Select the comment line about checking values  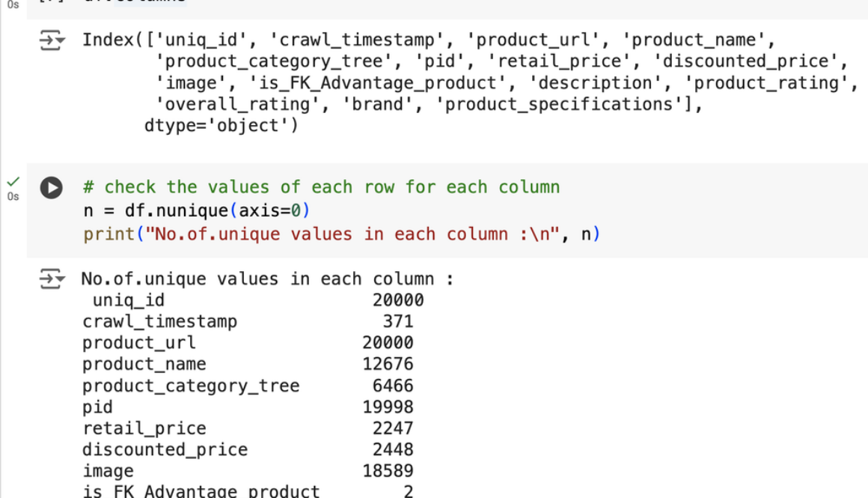point(322,186)
